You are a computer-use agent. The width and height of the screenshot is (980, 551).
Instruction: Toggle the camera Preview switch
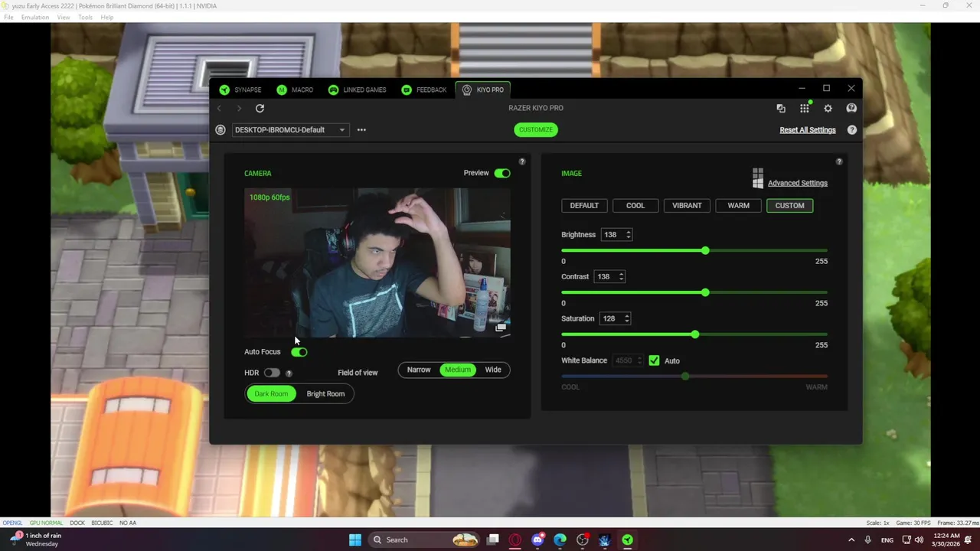(502, 173)
